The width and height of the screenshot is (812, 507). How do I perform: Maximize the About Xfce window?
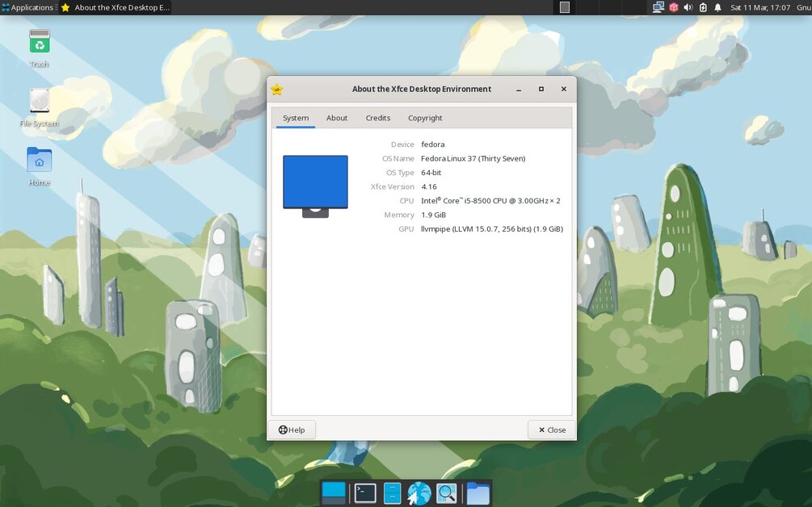(x=541, y=89)
